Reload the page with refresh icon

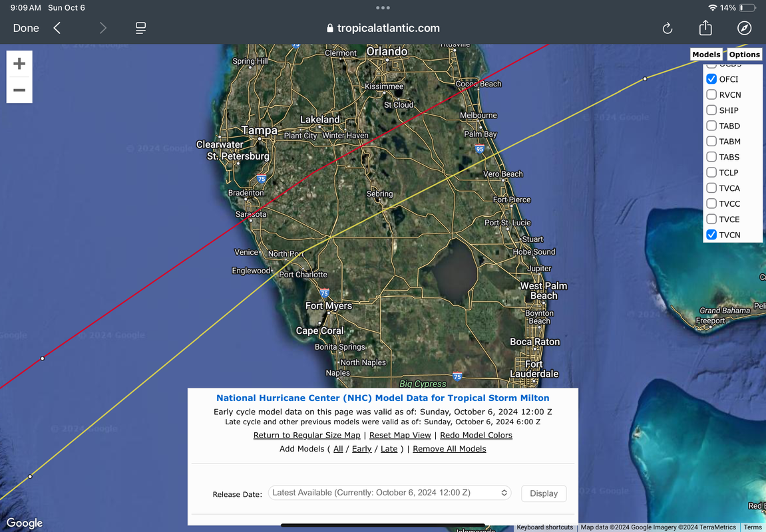tap(668, 29)
